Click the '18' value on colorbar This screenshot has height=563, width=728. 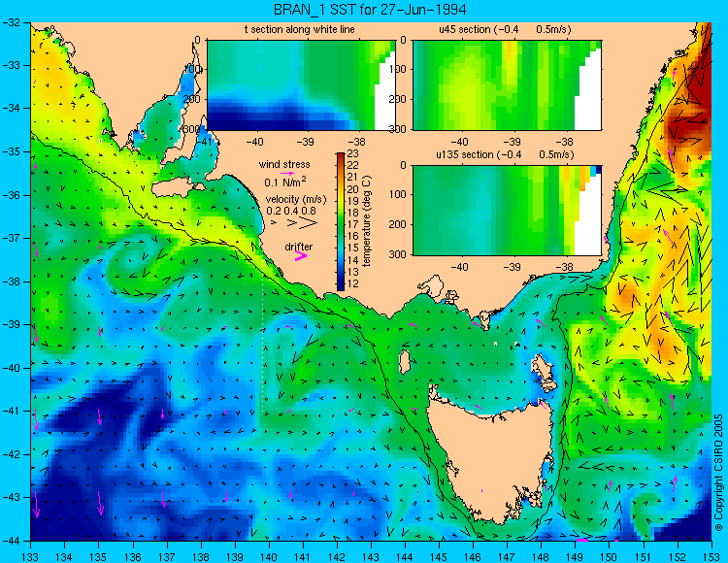pos(353,213)
